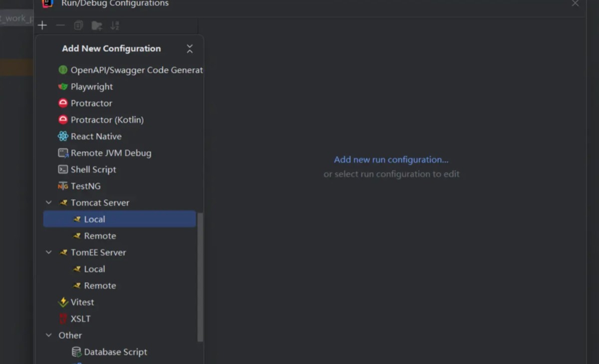This screenshot has width=599, height=364.
Task: Click the plus Add configuration icon
Action: tap(42, 25)
